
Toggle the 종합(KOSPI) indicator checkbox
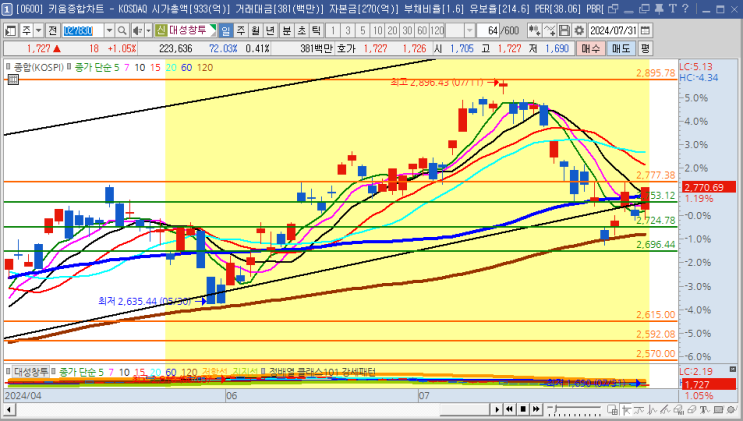click(8, 67)
